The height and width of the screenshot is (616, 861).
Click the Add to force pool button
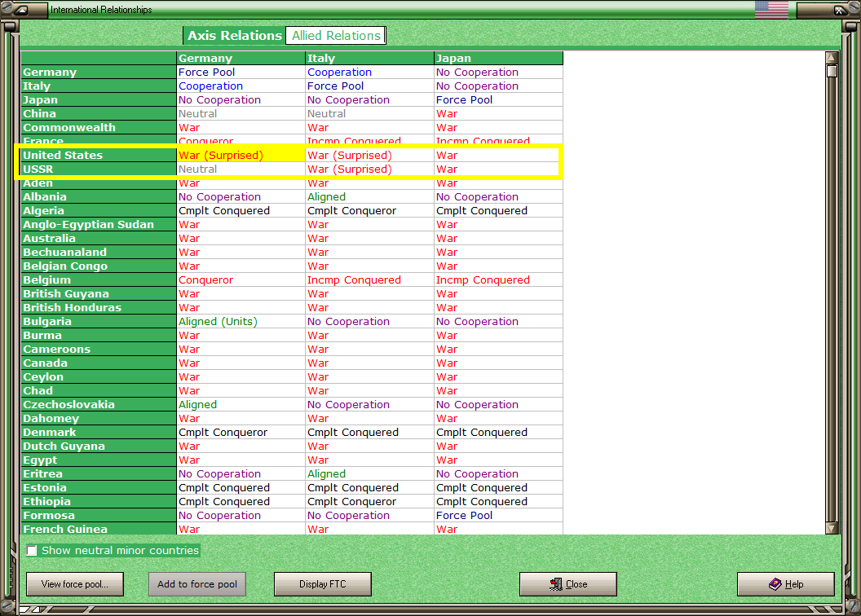coord(197,584)
